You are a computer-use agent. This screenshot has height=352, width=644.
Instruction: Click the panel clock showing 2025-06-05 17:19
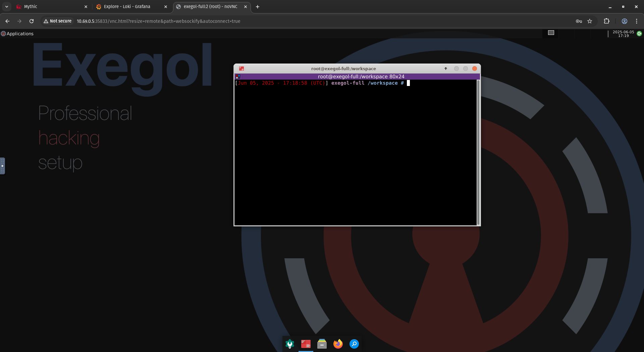pos(623,34)
